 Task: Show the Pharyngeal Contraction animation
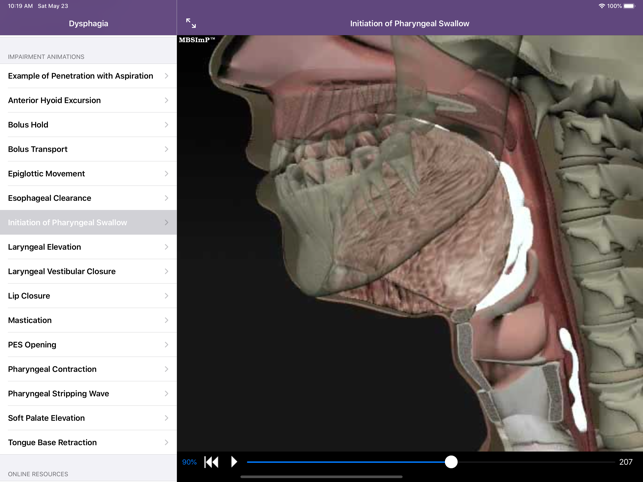52,369
